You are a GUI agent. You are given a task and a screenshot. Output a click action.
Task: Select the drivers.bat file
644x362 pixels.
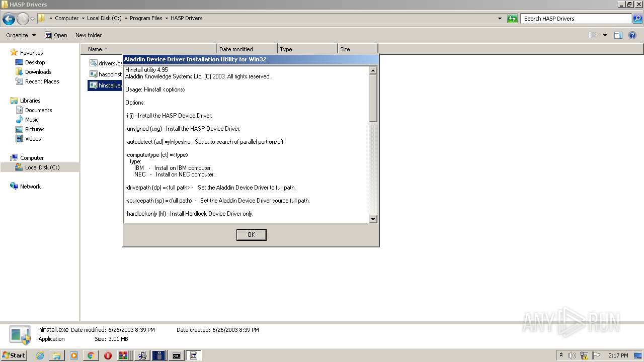106,63
